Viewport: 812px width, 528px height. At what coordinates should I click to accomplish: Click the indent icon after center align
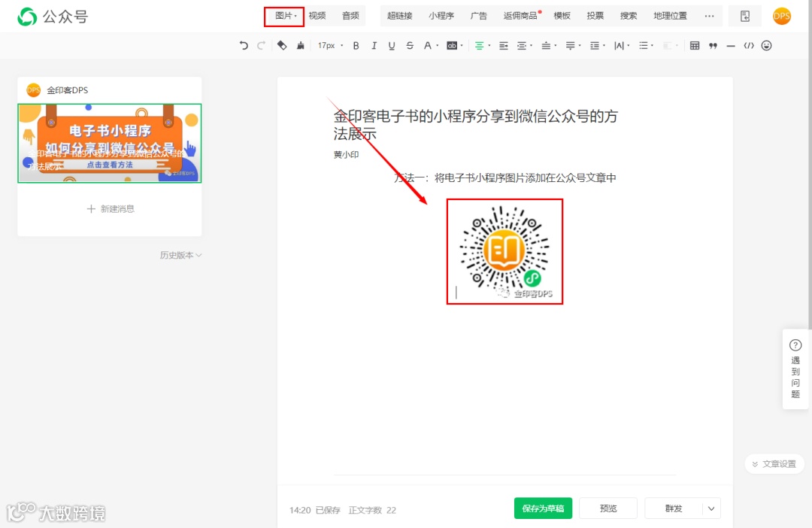click(503, 46)
